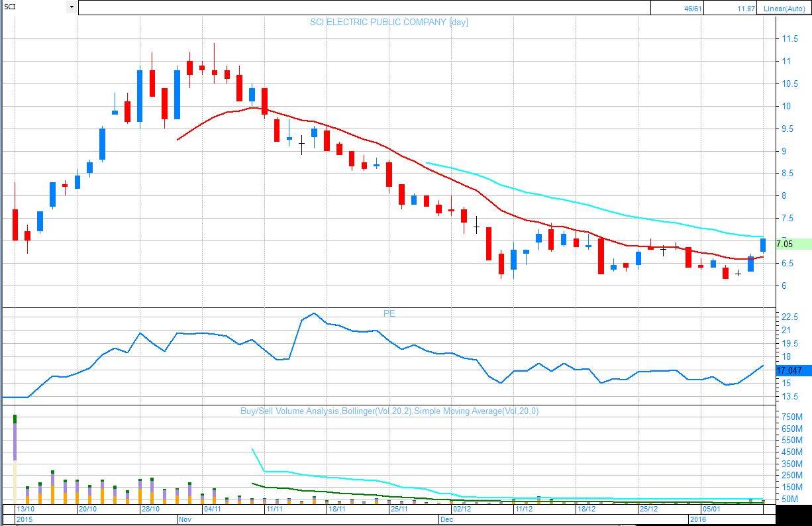Select the 05/01 date marker
Viewport: 812px width, 526px height.
click(x=711, y=509)
